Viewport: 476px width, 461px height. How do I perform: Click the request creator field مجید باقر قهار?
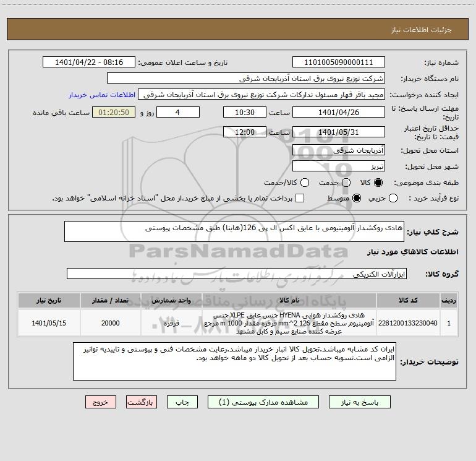tap(261, 95)
